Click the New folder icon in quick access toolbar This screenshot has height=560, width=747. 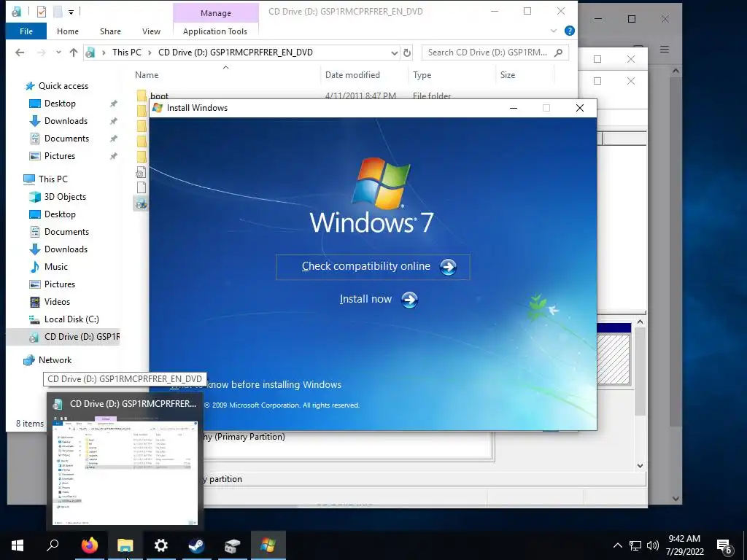[58, 11]
